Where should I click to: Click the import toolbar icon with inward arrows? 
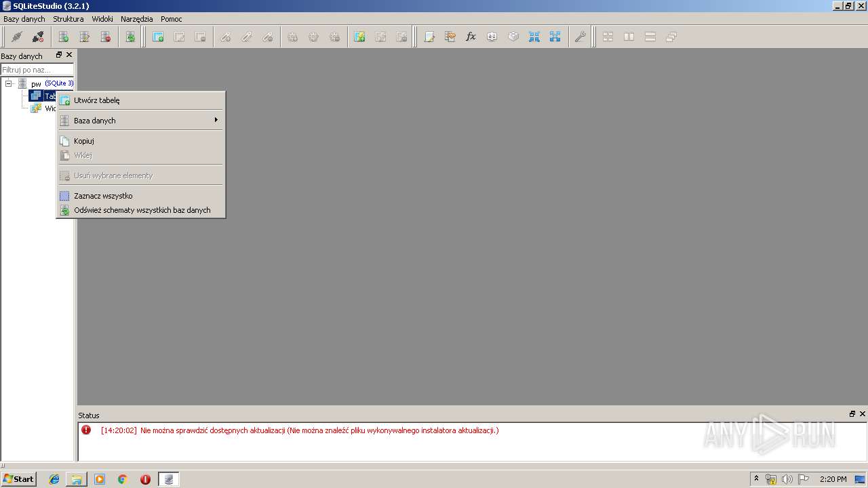coord(534,37)
